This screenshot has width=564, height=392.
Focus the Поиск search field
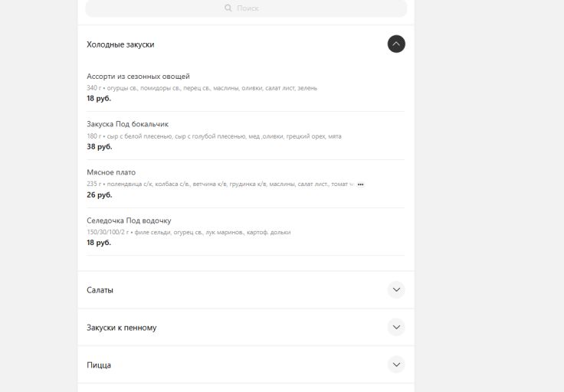point(246,8)
